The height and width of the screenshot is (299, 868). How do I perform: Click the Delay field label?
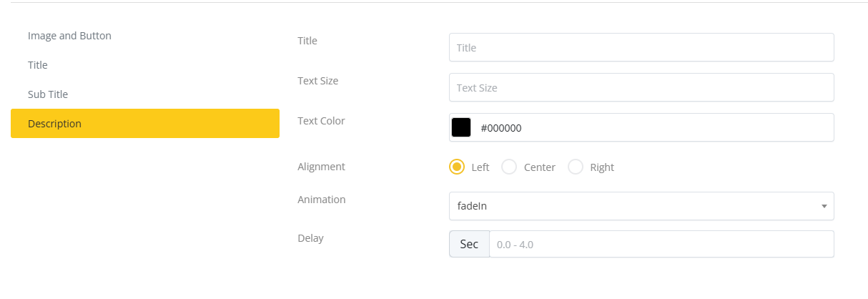(310, 238)
